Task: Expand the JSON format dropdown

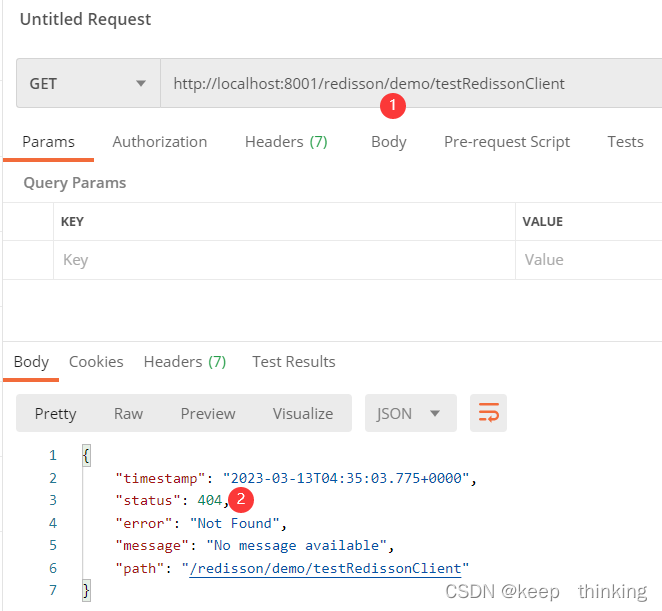Action: click(410, 413)
